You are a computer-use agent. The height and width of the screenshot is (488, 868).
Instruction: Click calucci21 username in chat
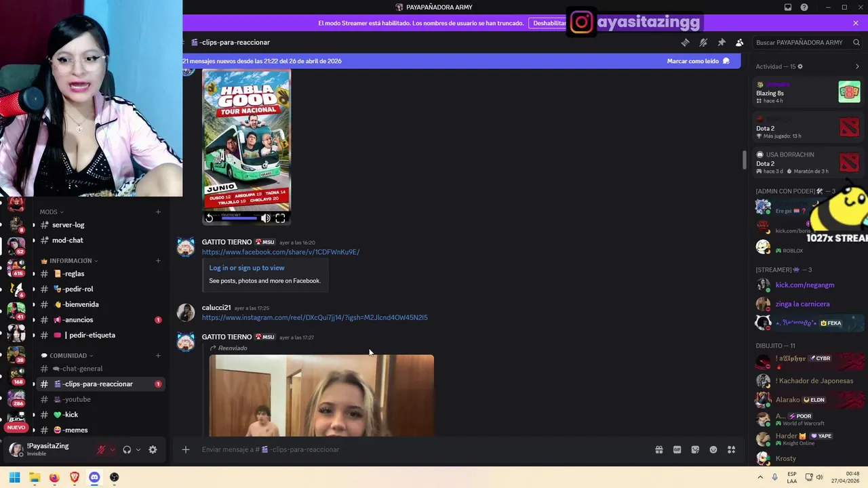[x=216, y=308]
